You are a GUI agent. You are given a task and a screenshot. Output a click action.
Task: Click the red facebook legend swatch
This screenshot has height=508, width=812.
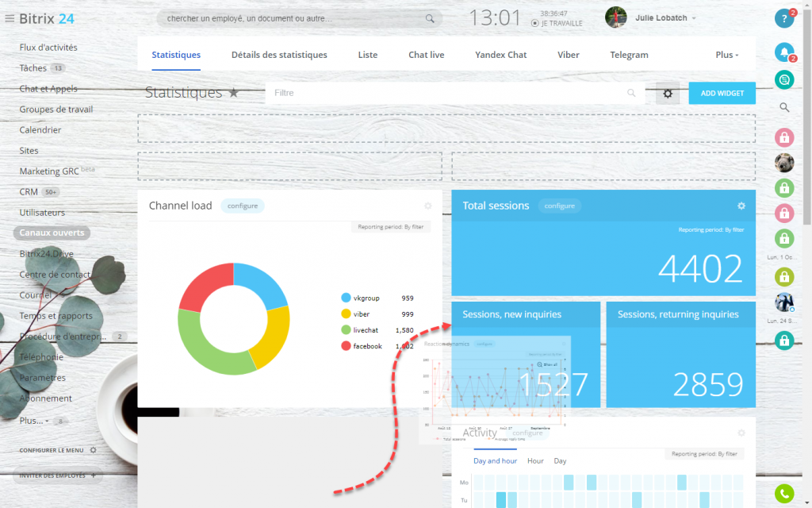[346, 346]
